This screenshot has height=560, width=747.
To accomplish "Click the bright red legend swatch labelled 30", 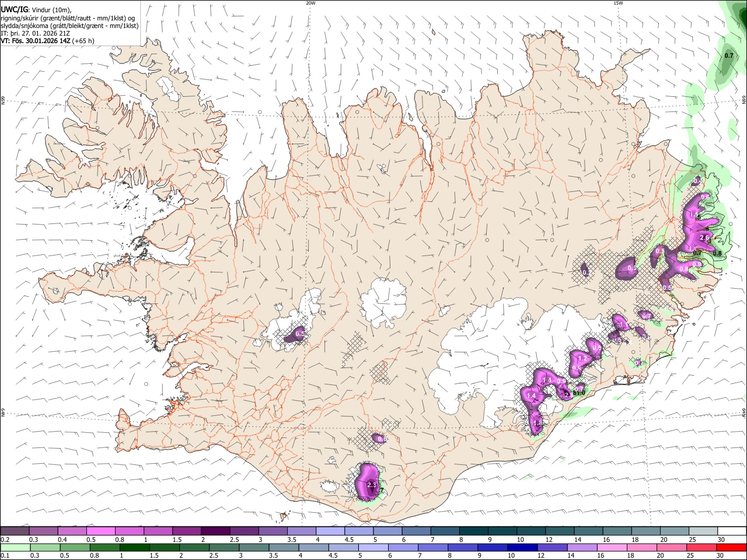I will pos(731,548).
